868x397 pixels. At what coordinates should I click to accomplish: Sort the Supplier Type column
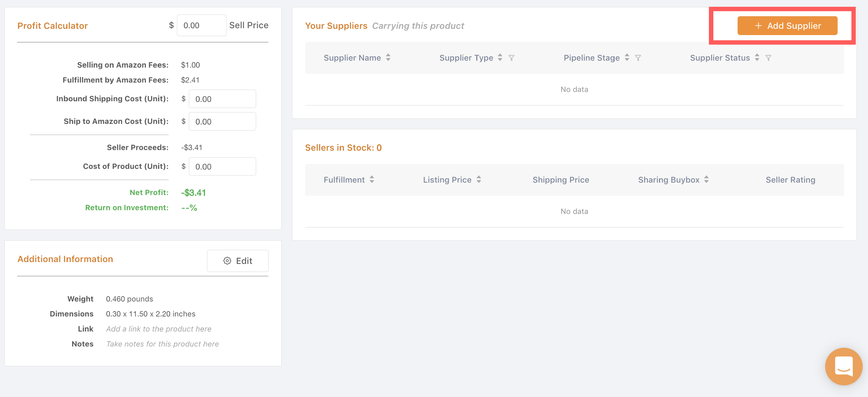500,58
